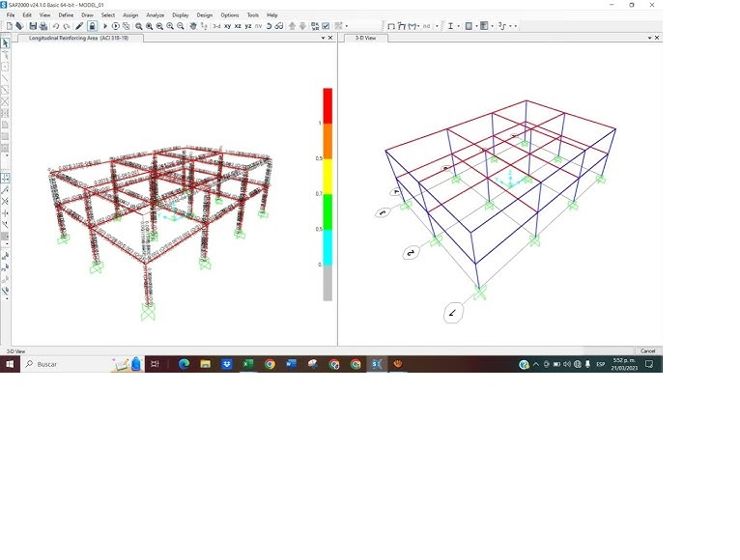Click the I-beam steel design icon
Screen dimensions: 740x560
click(x=451, y=26)
